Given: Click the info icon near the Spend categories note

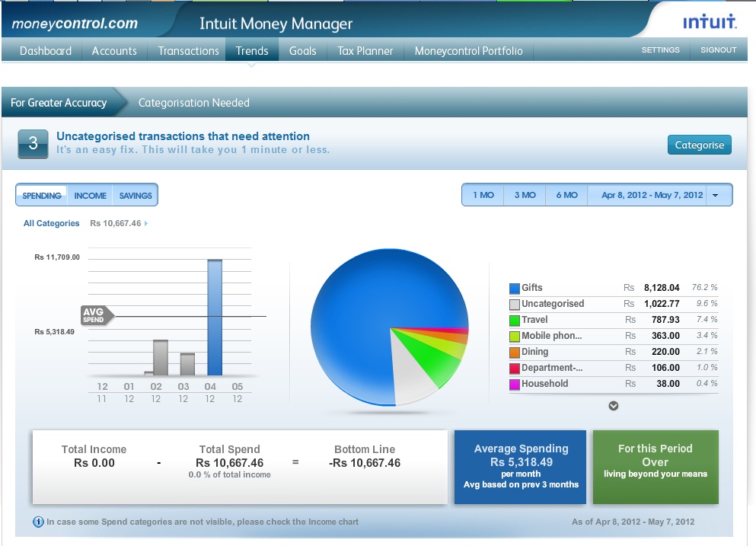Looking at the screenshot, I should [38, 522].
